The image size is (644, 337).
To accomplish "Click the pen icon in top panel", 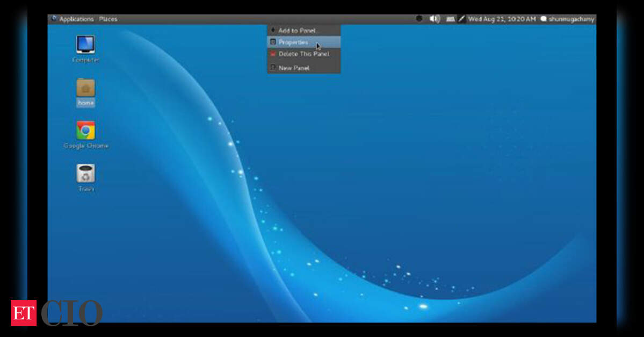I will (461, 19).
